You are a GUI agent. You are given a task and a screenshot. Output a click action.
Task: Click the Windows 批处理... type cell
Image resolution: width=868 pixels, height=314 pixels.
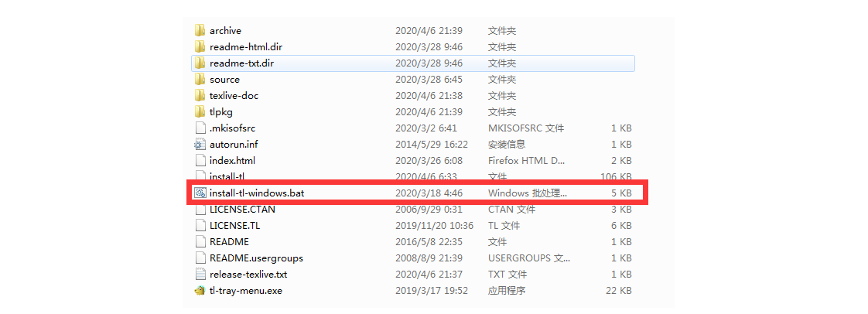click(x=528, y=193)
